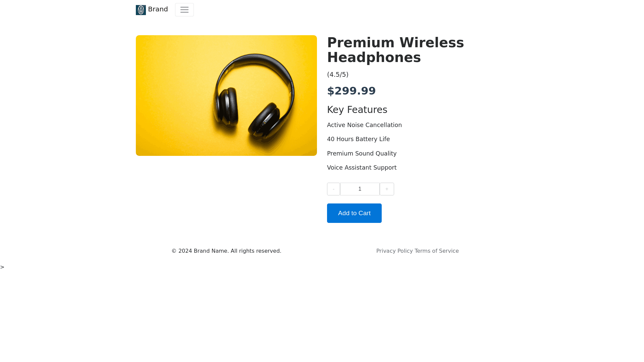Click the stray angle bracket character
The width and height of the screenshot is (644, 362).
2,267
